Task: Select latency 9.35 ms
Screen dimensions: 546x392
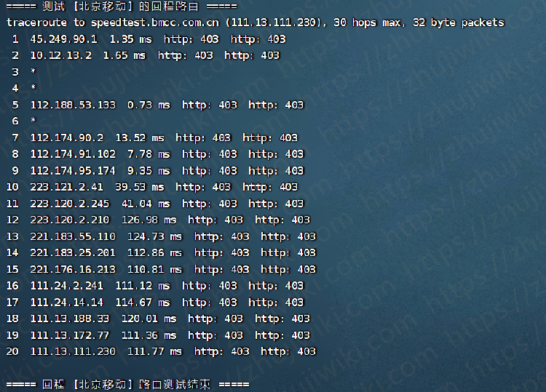Action: (149, 171)
